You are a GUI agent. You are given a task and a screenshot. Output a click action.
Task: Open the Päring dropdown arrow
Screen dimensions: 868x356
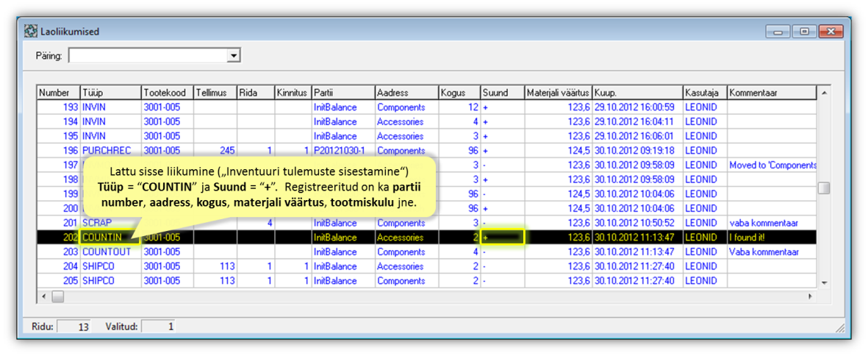(234, 56)
